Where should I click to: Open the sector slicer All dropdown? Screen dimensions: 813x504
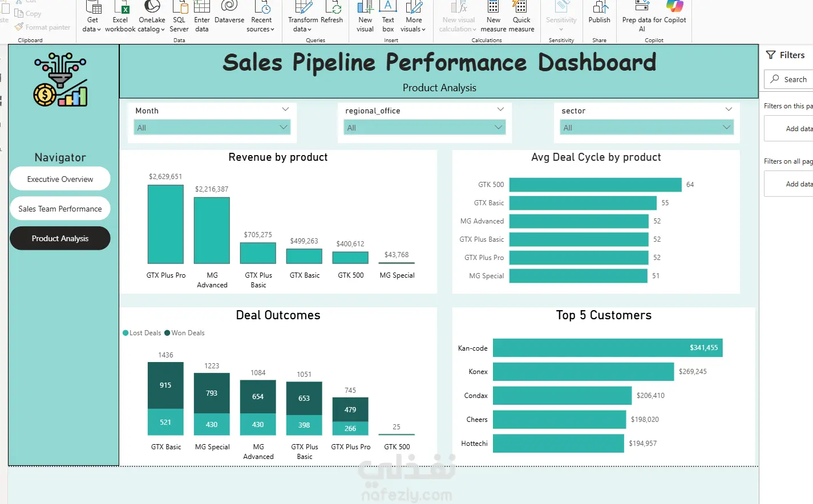point(647,128)
